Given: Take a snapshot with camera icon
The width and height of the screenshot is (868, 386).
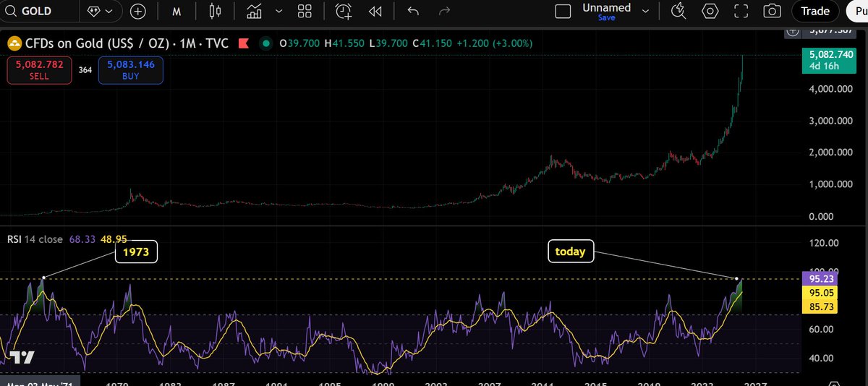Looking at the screenshot, I should [x=772, y=11].
